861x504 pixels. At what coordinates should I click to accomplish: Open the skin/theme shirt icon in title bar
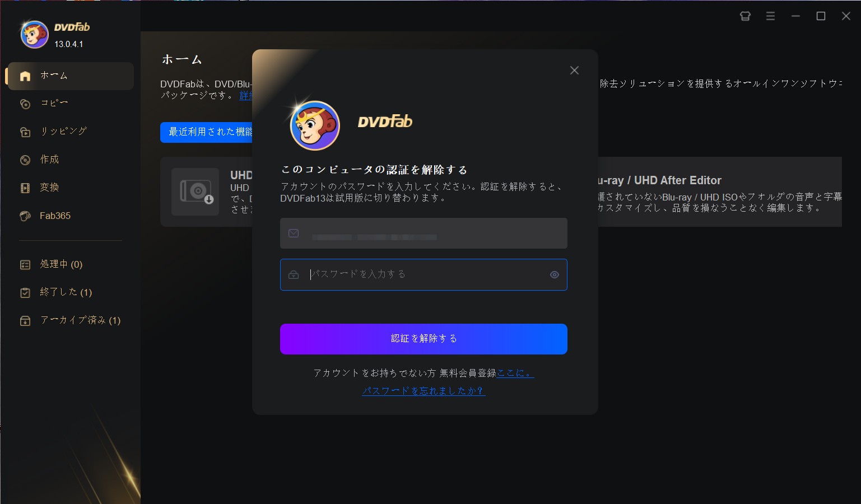click(745, 16)
